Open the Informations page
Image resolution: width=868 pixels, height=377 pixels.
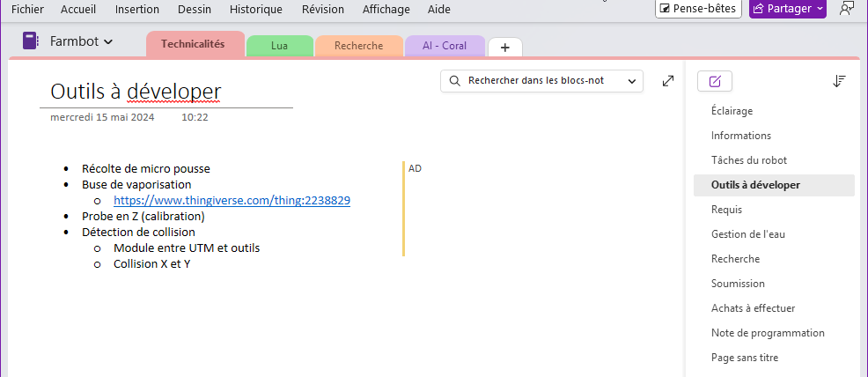pyautogui.click(x=774, y=136)
